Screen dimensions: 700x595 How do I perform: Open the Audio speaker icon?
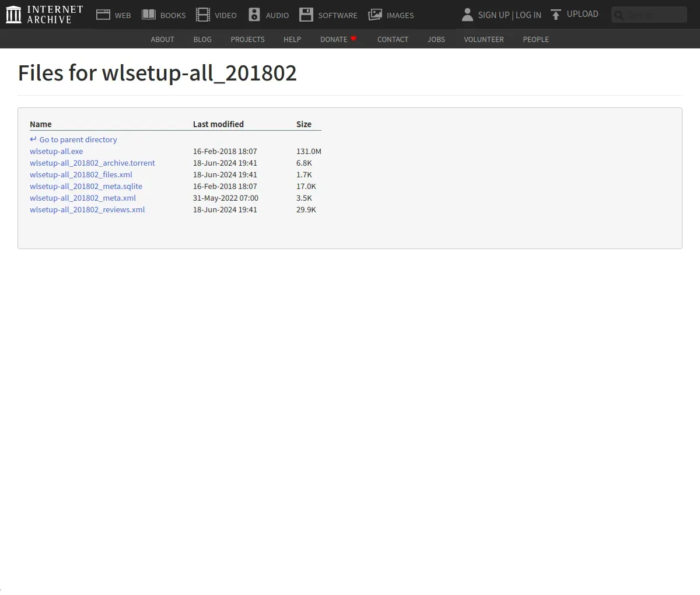pyautogui.click(x=254, y=15)
